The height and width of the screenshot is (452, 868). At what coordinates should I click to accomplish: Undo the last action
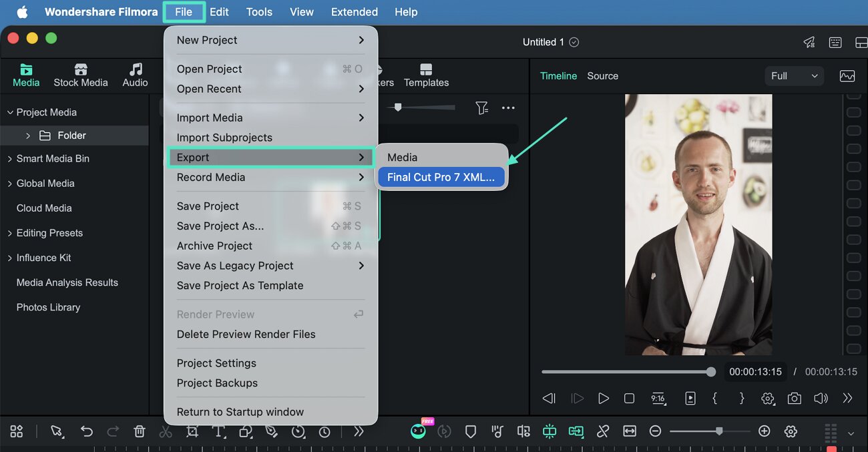[x=86, y=431]
